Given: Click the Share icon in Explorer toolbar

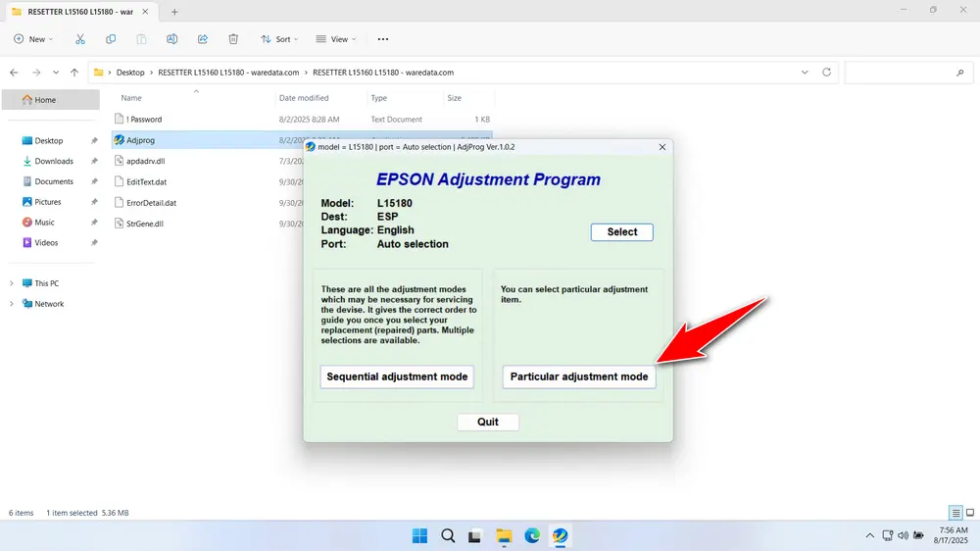Looking at the screenshot, I should (203, 39).
